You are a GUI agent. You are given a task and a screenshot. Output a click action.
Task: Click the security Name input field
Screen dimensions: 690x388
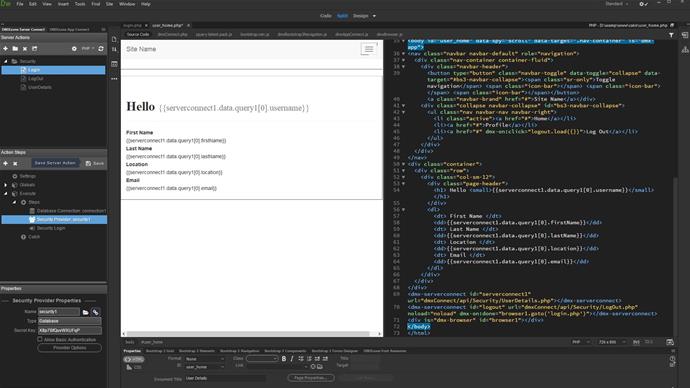pyautogui.click(x=59, y=312)
